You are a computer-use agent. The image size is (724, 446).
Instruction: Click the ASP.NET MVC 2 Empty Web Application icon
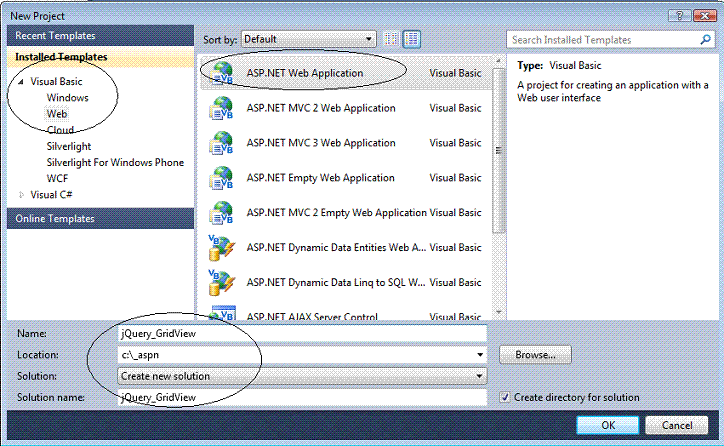pyautogui.click(x=222, y=213)
